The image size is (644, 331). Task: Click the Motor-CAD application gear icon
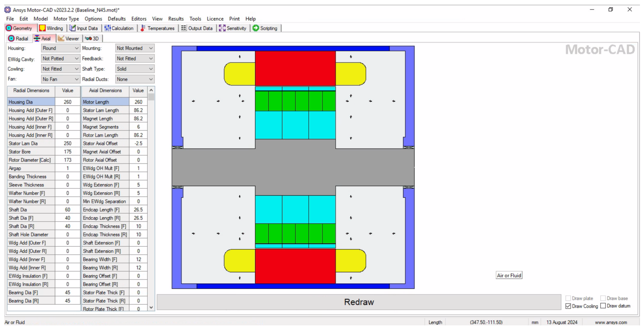(8, 10)
